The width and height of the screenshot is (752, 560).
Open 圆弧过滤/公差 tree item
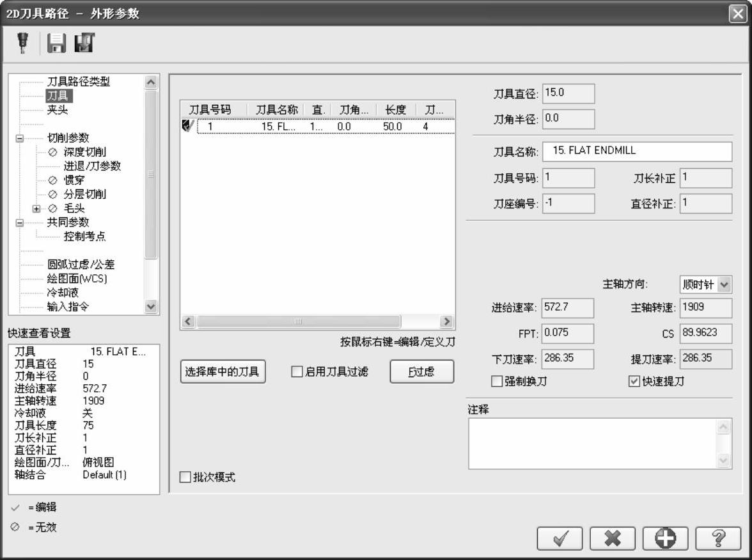coord(81,264)
